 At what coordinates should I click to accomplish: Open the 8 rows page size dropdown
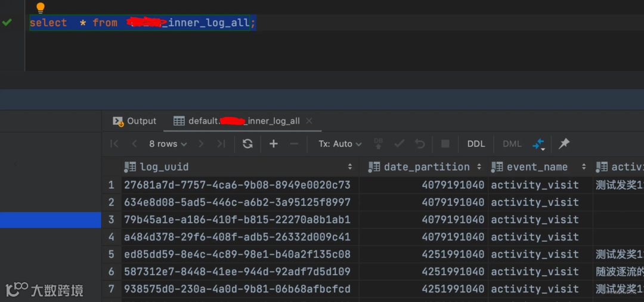tap(168, 144)
